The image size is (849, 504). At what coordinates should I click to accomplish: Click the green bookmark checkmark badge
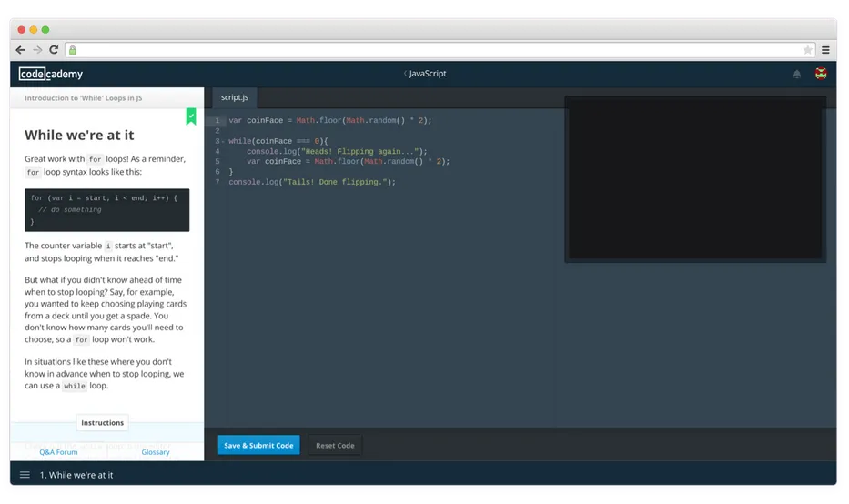coord(191,116)
